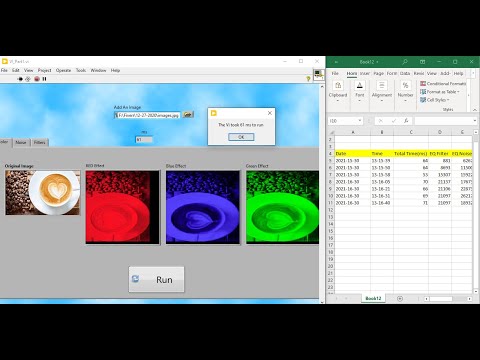Open Conditional Formatting in Excel
The width and height of the screenshot is (480, 360).
point(443,84)
